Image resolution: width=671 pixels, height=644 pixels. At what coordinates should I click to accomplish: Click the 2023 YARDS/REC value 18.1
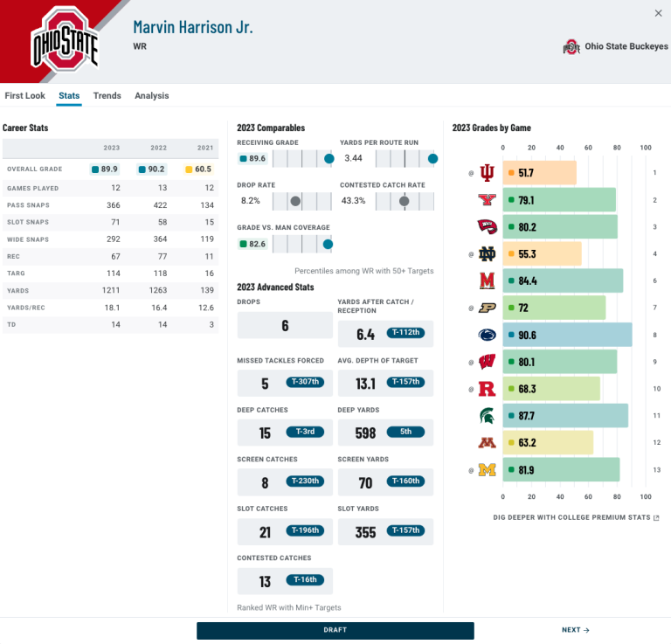tap(112, 308)
